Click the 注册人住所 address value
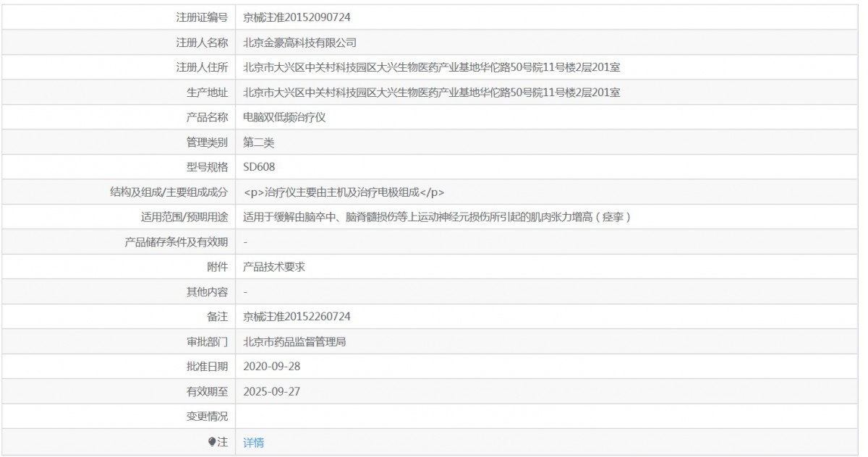 point(433,67)
